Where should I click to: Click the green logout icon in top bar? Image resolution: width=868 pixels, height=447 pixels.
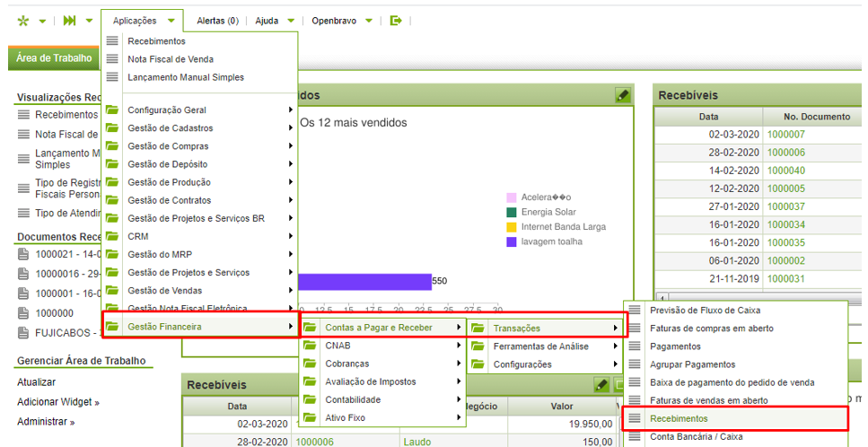pos(397,21)
